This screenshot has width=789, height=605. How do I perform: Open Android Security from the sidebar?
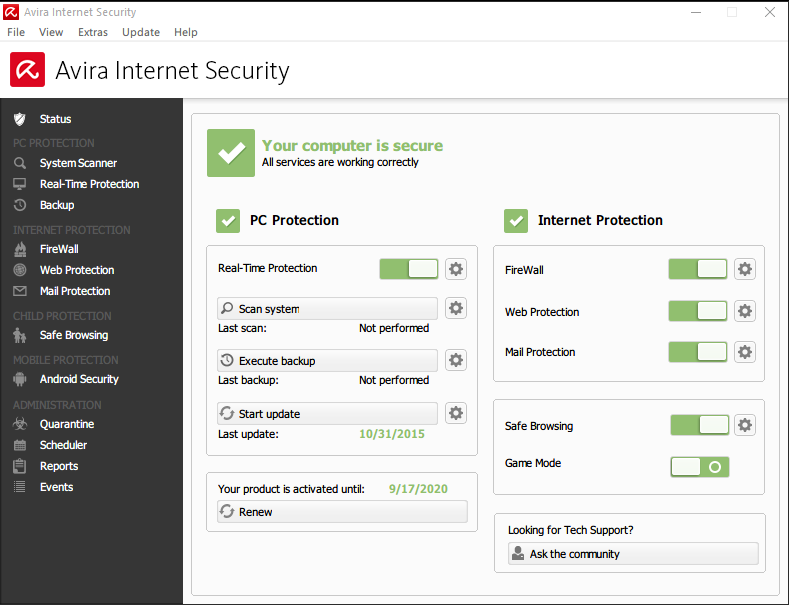[78, 379]
